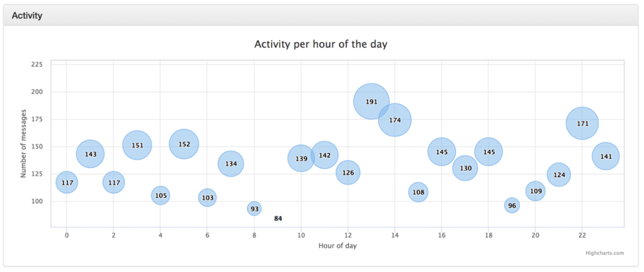The height and width of the screenshot is (272, 644).
Task: Click the 'Activity per hour of the day' title
Action: (x=321, y=44)
